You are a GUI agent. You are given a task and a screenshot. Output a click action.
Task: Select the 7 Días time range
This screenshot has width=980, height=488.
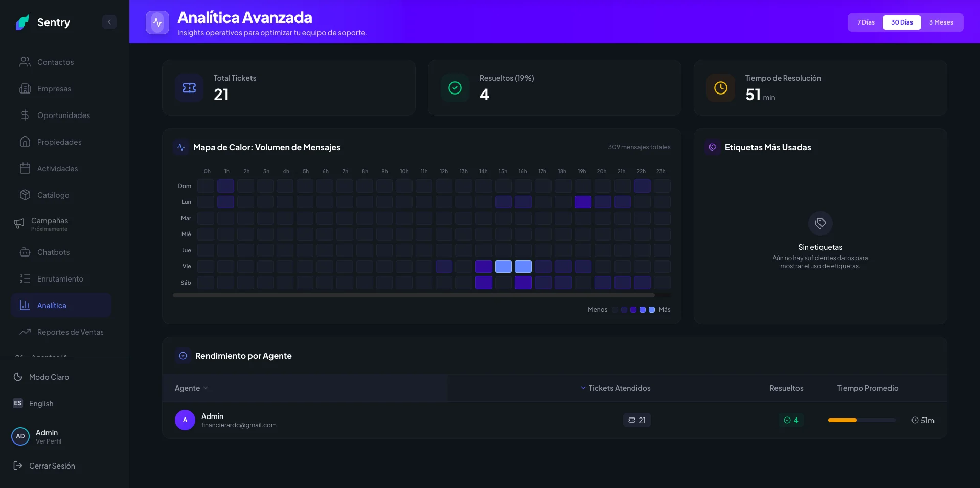(866, 22)
